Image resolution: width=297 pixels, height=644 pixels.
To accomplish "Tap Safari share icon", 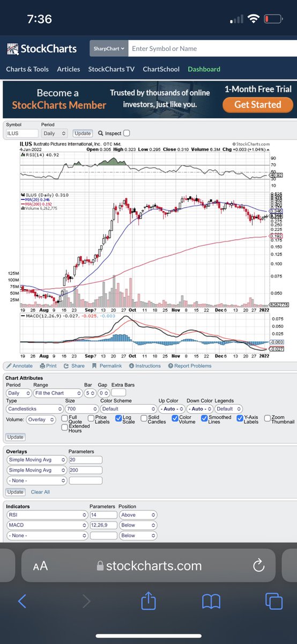I will tap(148, 600).
